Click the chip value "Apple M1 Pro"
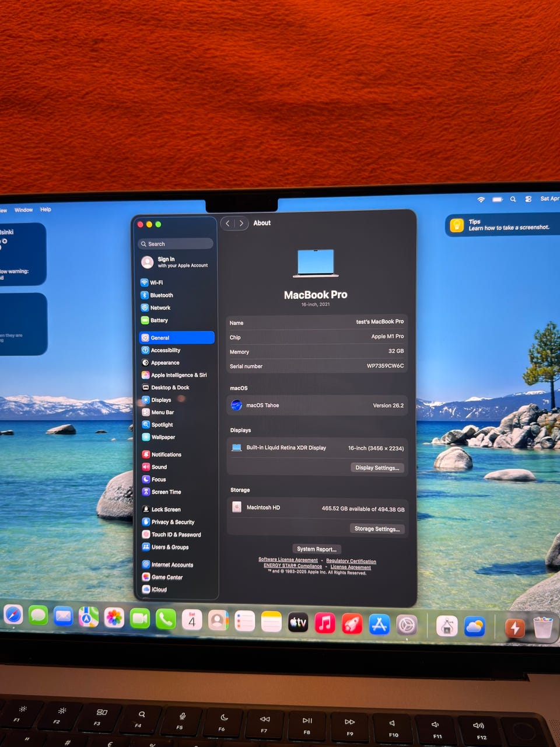This screenshot has height=747, width=560. coord(387,336)
